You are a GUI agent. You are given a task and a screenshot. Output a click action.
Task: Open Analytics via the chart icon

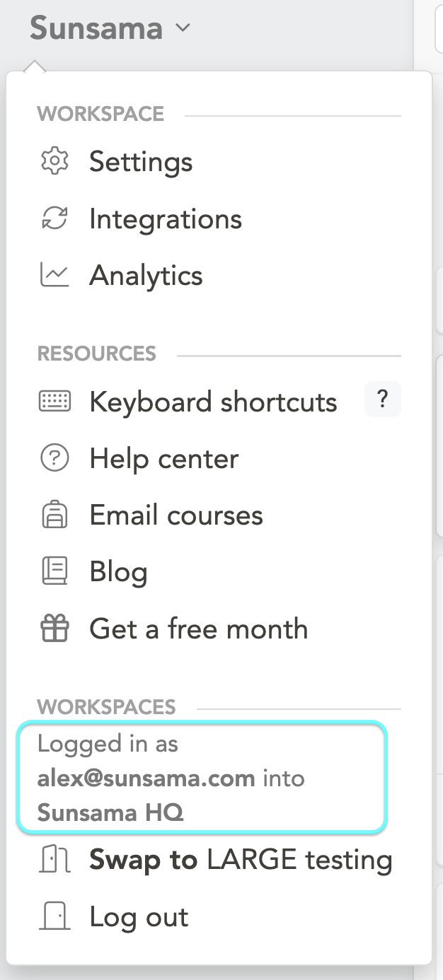pyautogui.click(x=55, y=275)
